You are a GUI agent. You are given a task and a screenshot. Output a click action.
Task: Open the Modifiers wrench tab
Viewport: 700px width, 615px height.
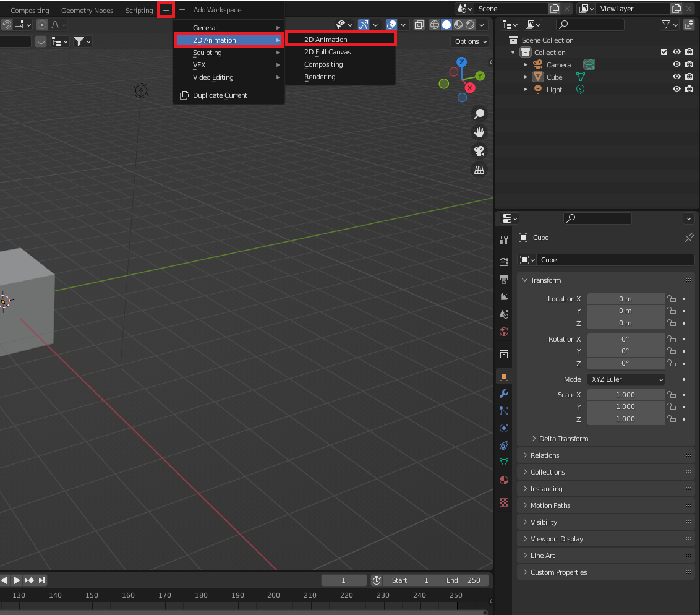click(504, 394)
